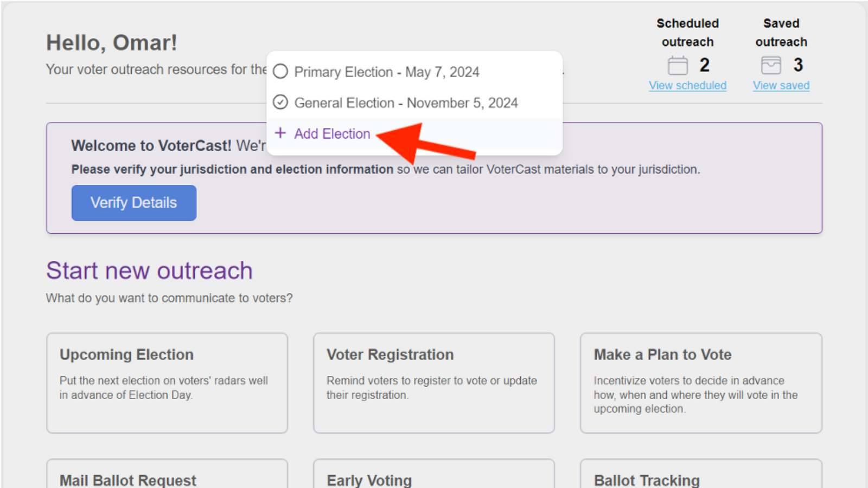868x488 pixels.
Task: Select the Early Voting outreach card
Action: pyautogui.click(x=433, y=477)
